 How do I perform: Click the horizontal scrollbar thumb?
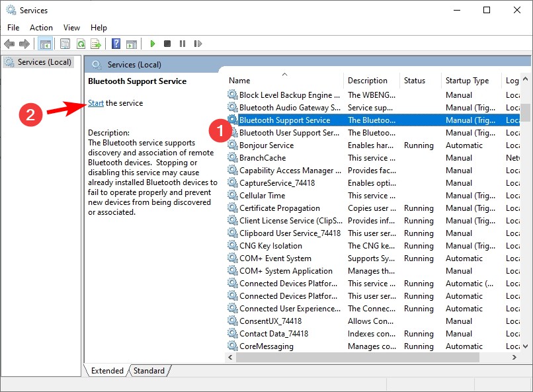tap(358, 357)
